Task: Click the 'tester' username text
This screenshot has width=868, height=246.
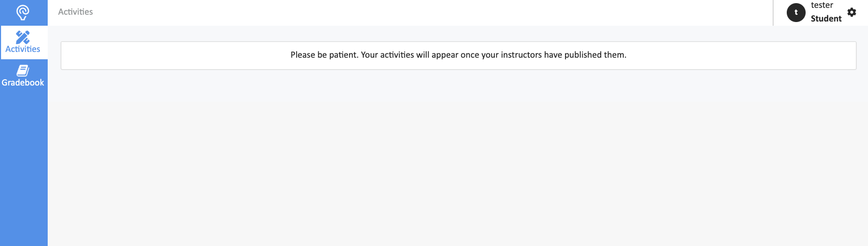Action: pyautogui.click(x=822, y=5)
